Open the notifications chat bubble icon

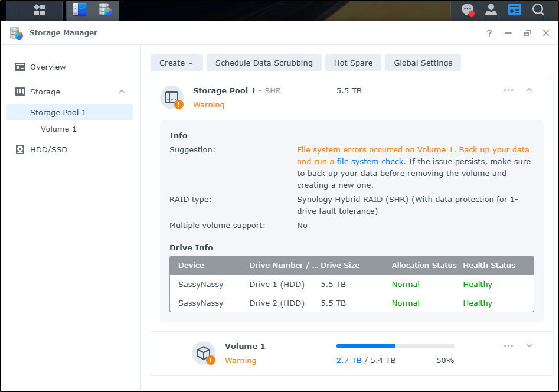[x=468, y=9]
